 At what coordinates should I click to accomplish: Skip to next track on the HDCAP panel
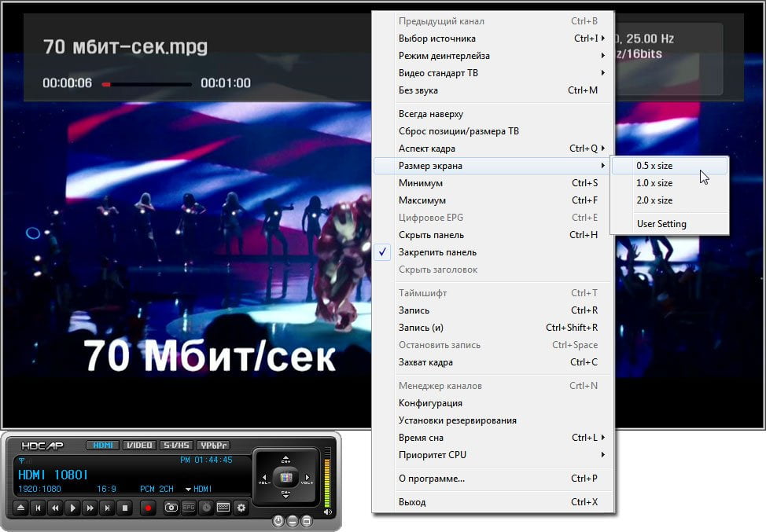pos(107,508)
